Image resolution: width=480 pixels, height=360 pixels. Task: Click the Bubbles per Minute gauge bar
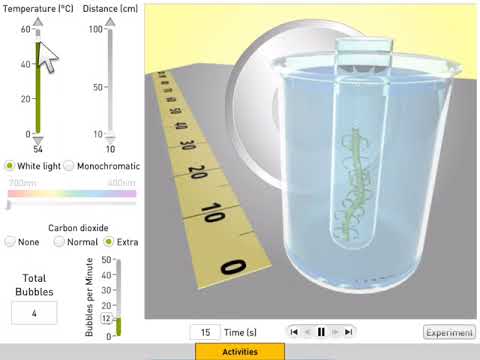[x=118, y=297]
